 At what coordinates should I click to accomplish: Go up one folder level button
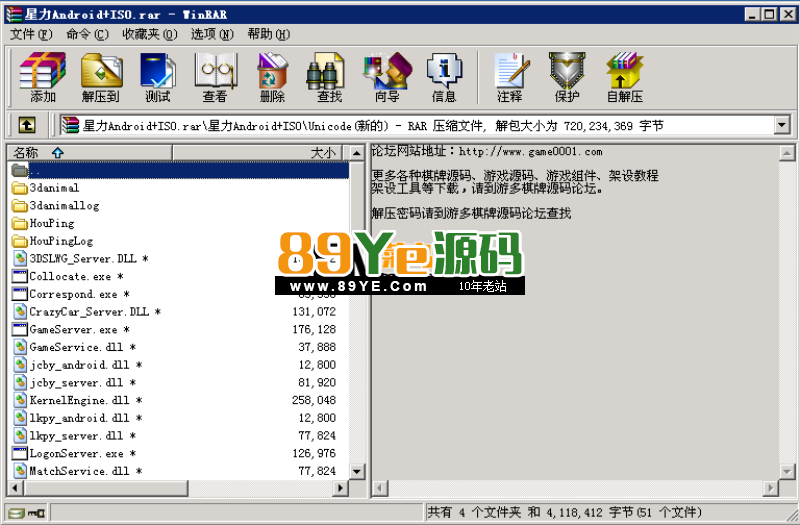pos(27,125)
